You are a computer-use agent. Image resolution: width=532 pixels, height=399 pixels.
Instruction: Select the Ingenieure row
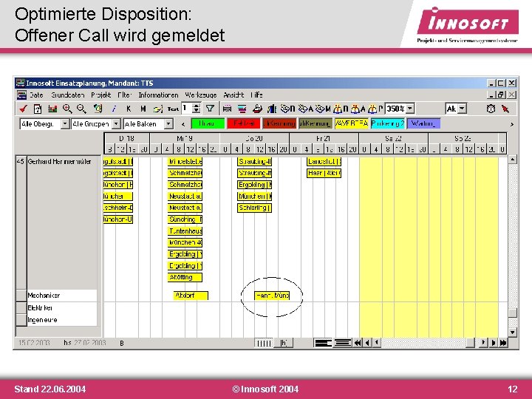click(x=56, y=320)
